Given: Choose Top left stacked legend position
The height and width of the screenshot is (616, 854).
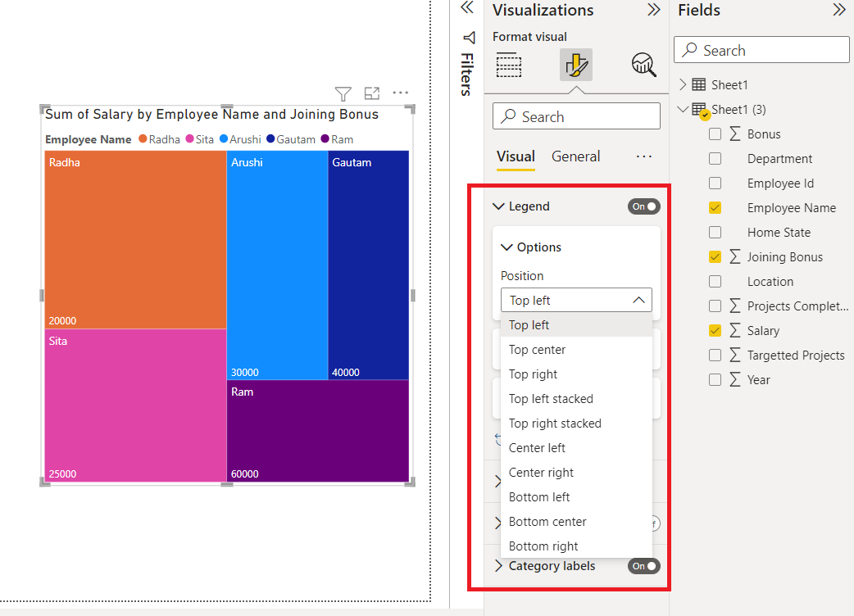Looking at the screenshot, I should tap(576, 398).
